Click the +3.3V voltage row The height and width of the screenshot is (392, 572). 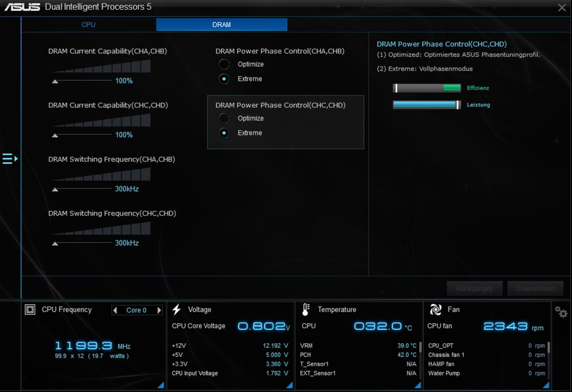tap(230, 364)
